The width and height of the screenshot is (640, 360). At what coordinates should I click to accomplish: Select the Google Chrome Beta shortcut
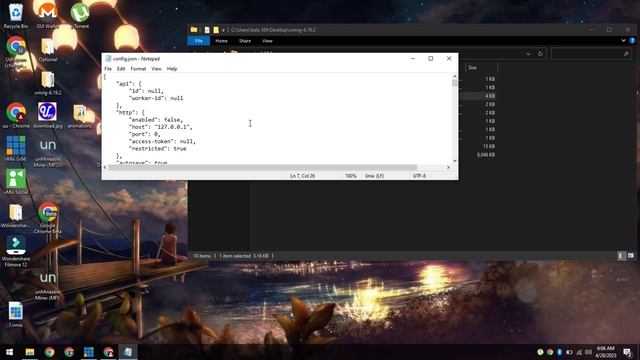pyautogui.click(x=48, y=218)
